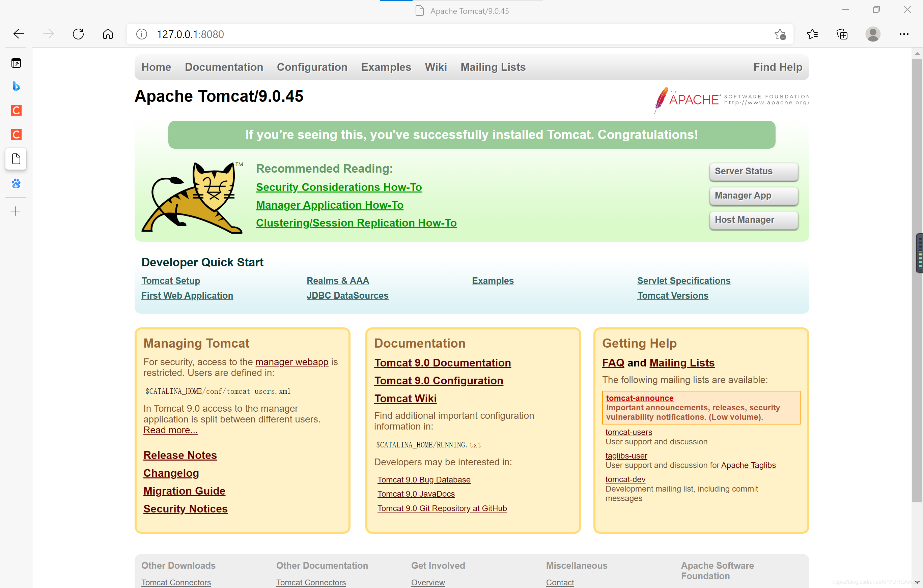Add a new tab with plus icon
The height and width of the screenshot is (588, 923).
[15, 211]
